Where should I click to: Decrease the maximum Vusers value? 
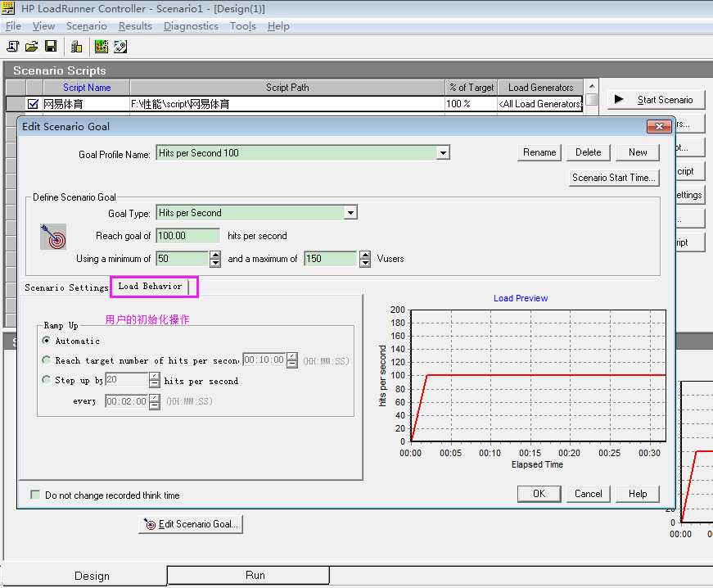[x=364, y=263]
